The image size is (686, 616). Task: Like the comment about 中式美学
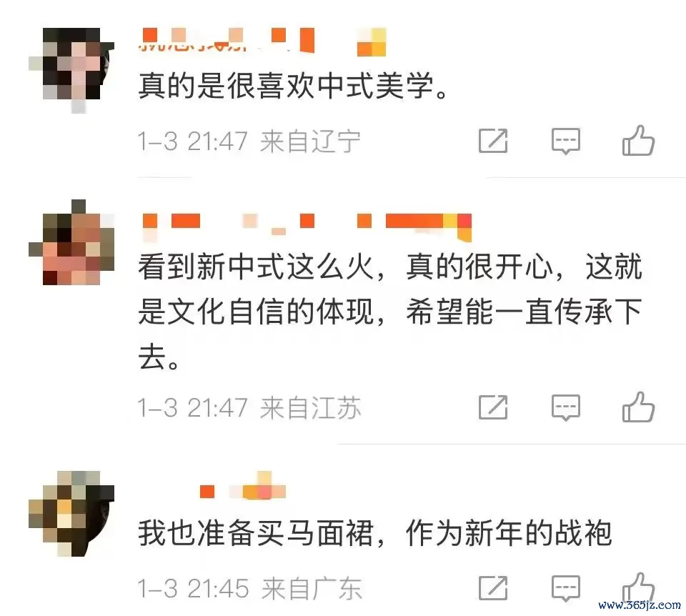pos(638,141)
